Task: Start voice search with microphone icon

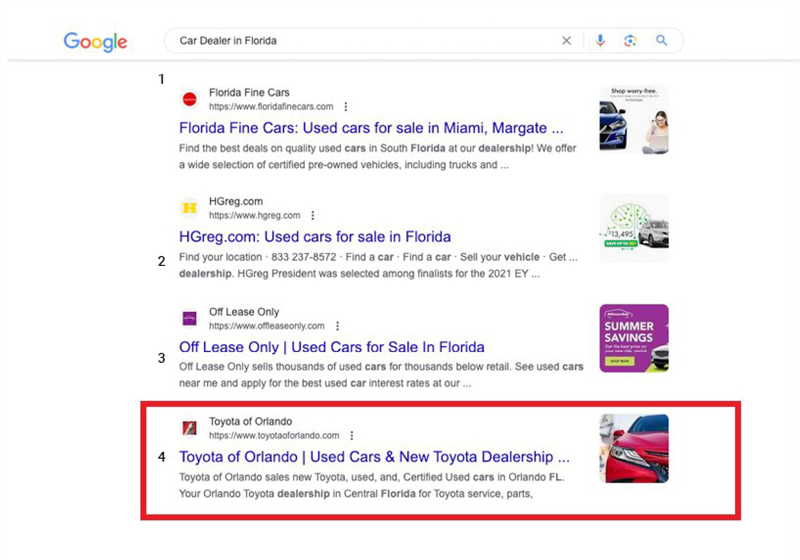Action: click(x=600, y=41)
